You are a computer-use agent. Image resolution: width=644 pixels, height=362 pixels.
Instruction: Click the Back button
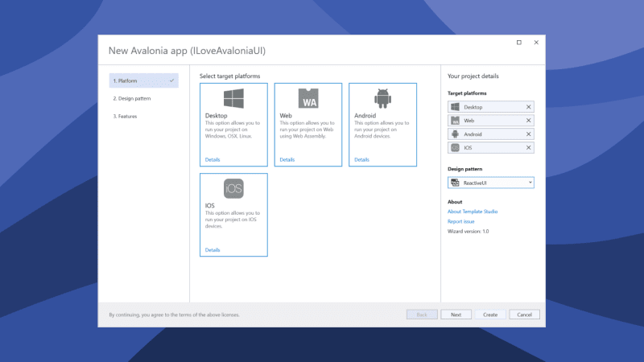422,315
